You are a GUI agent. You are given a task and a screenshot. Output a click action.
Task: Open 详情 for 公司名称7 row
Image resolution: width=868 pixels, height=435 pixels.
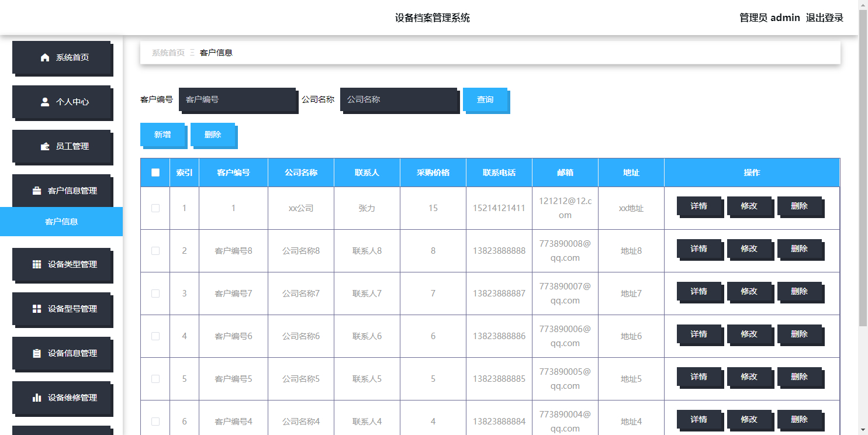699,291
